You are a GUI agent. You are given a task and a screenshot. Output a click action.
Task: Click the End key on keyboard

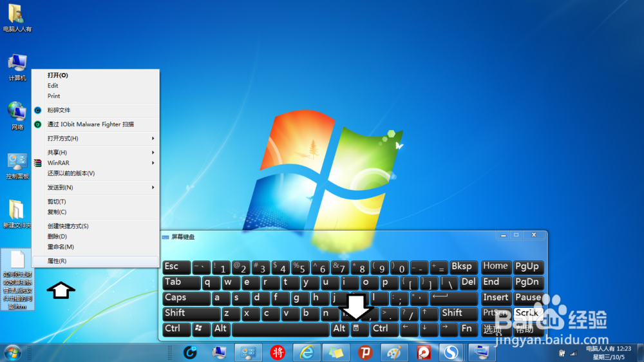(x=496, y=283)
